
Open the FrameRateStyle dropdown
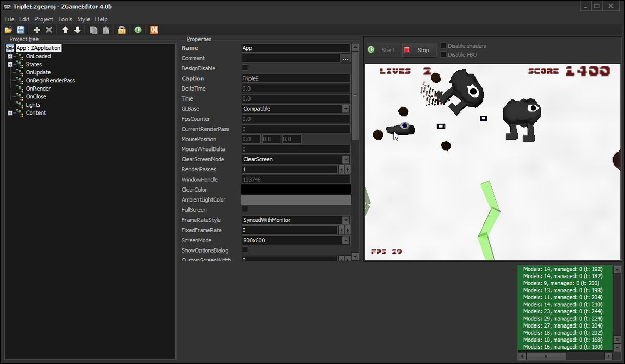[x=346, y=220]
